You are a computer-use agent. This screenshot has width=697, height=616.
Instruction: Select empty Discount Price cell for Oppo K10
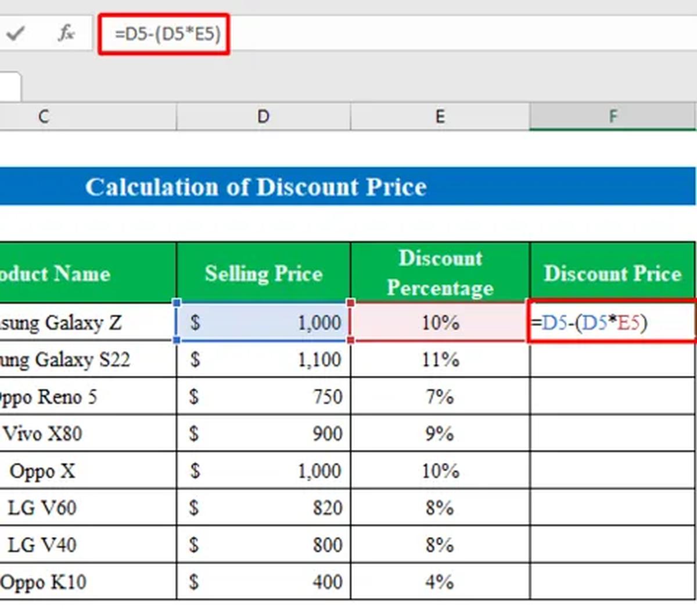[613, 582]
